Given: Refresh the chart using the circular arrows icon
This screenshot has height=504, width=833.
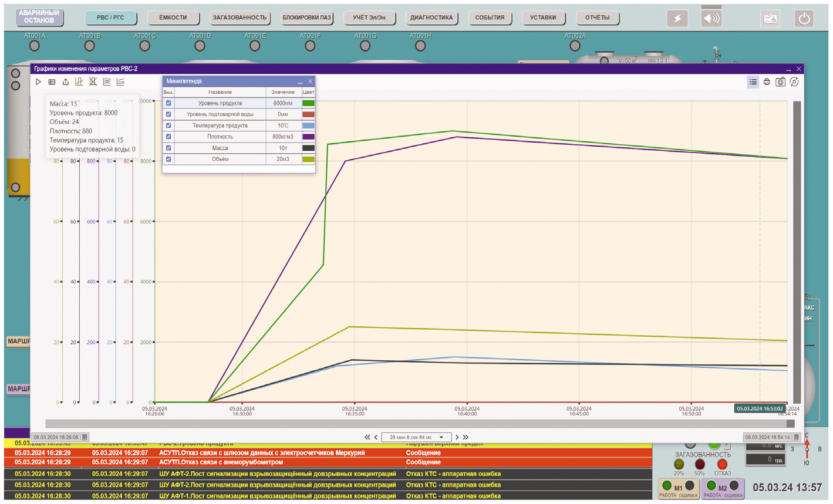Looking at the screenshot, I should [795, 82].
